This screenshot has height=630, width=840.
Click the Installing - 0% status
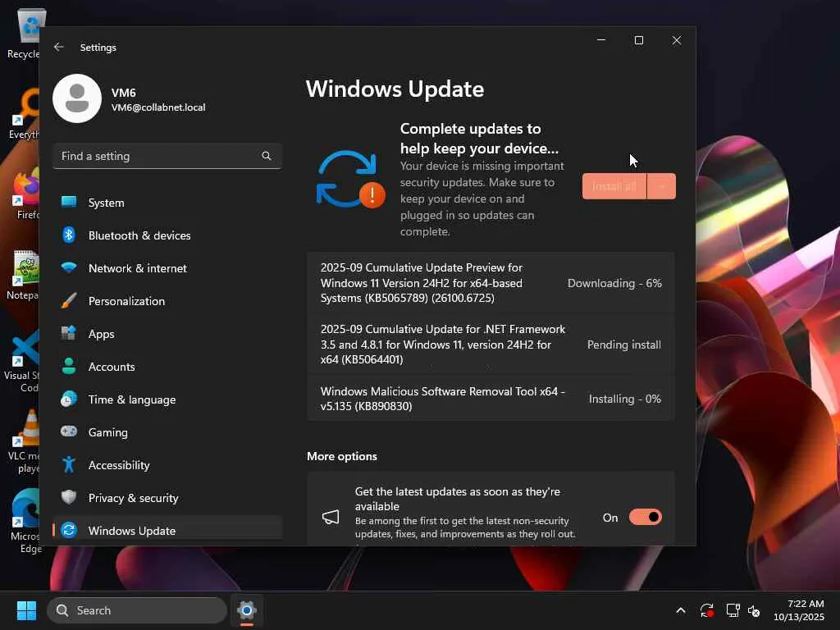624,399
